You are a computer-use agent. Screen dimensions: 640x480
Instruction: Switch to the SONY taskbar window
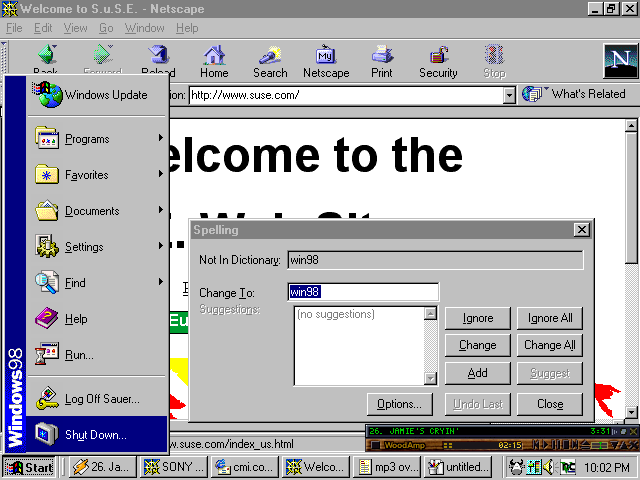[174, 467]
